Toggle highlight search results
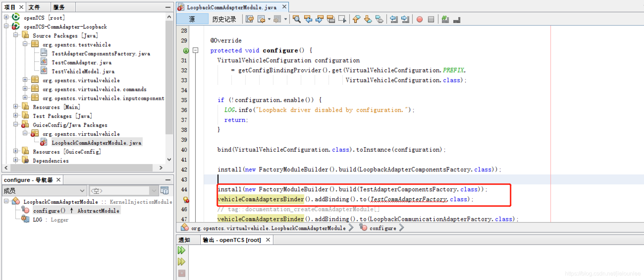Image resolution: width=644 pixels, height=280 pixels. (x=331, y=19)
